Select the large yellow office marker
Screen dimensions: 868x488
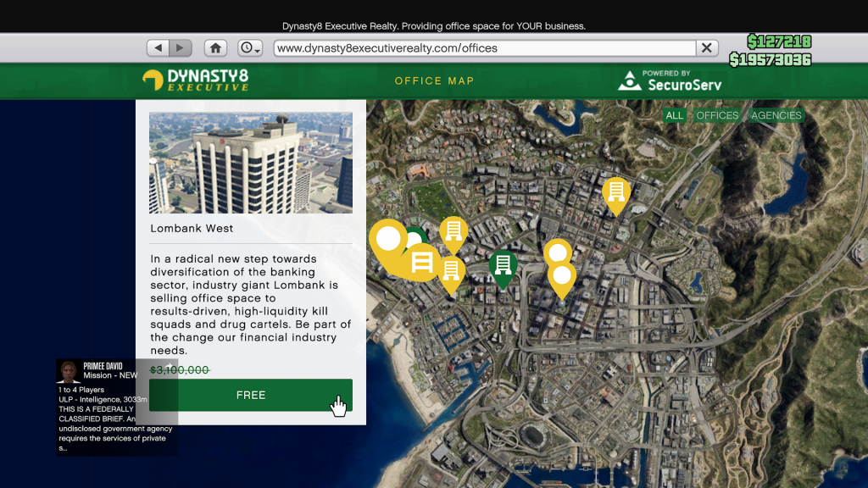tap(421, 262)
